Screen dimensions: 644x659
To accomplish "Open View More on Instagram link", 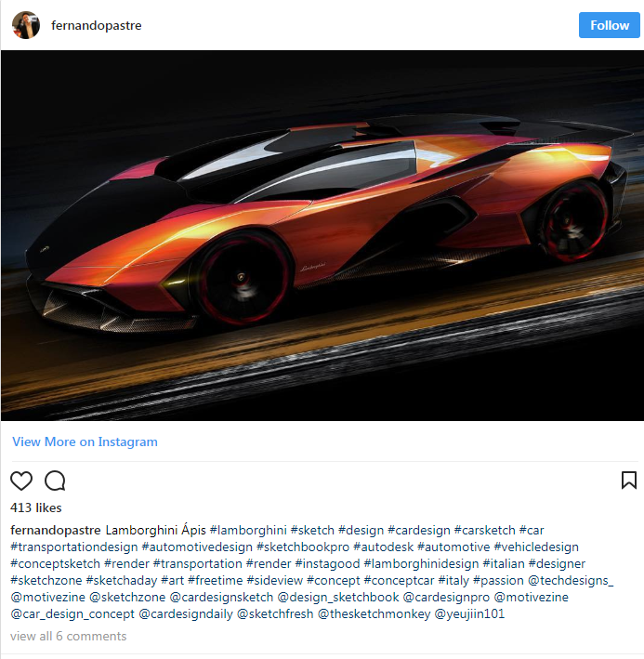I will tap(85, 442).
